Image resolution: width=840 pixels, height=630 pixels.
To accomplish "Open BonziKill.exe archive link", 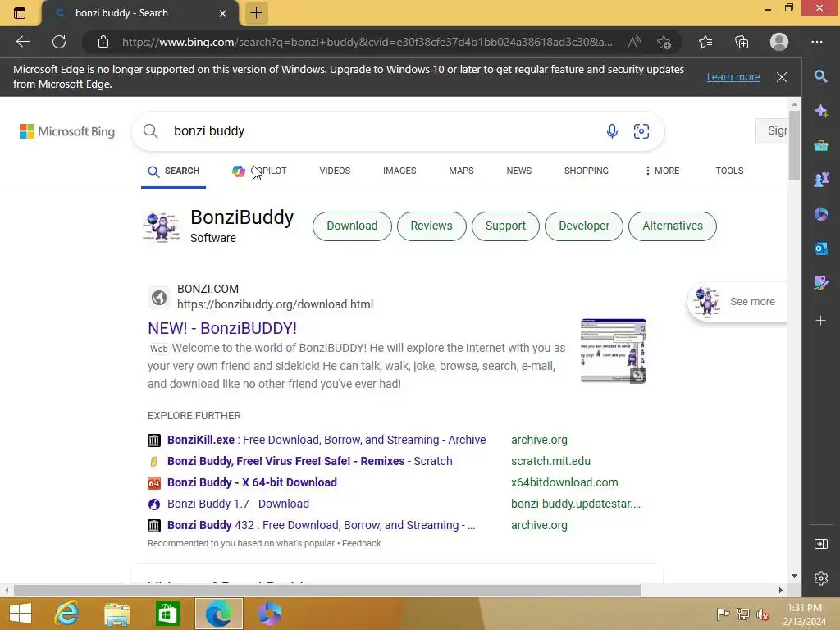I will point(326,440).
